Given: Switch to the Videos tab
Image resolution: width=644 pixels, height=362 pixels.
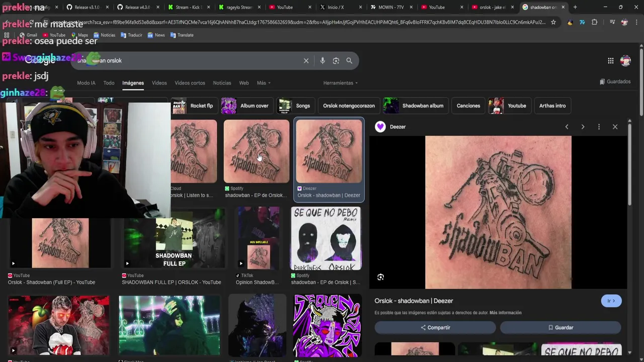Looking at the screenshot, I should (159, 83).
